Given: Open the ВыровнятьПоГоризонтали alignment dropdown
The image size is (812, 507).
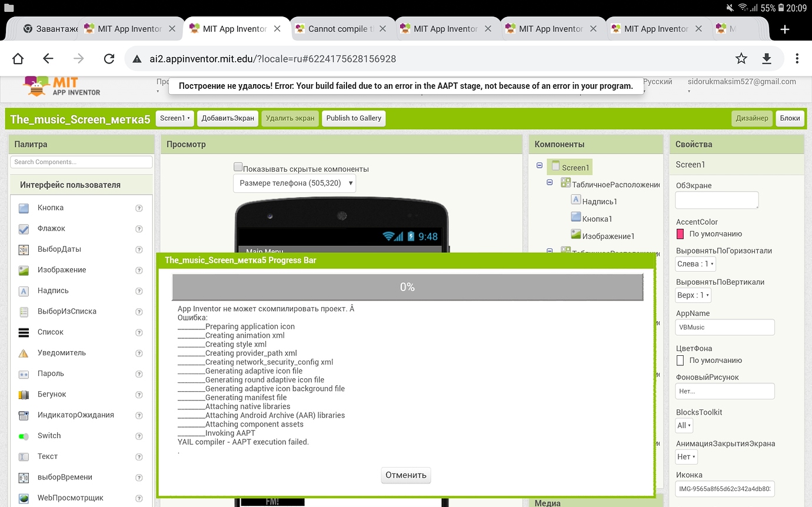Looking at the screenshot, I should pos(695,263).
